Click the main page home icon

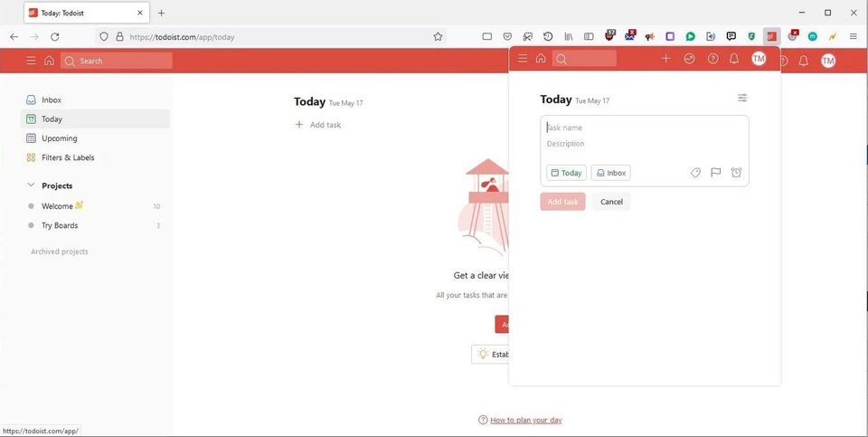coord(49,61)
